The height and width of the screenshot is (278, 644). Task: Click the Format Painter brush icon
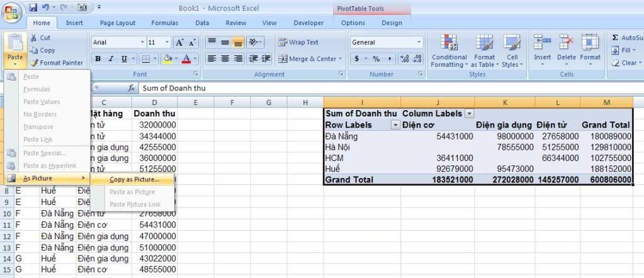point(34,63)
